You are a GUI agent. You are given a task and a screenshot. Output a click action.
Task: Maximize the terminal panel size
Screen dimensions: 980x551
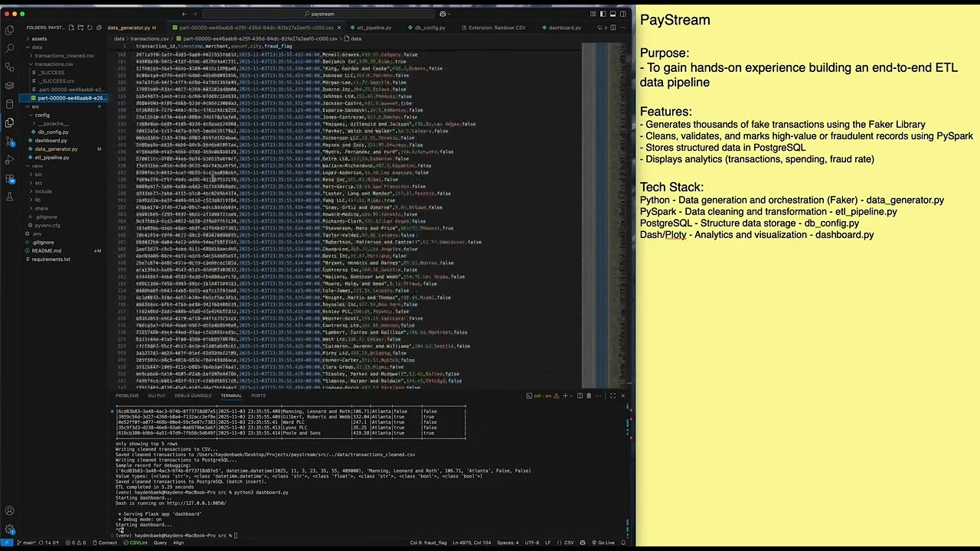pos(612,396)
